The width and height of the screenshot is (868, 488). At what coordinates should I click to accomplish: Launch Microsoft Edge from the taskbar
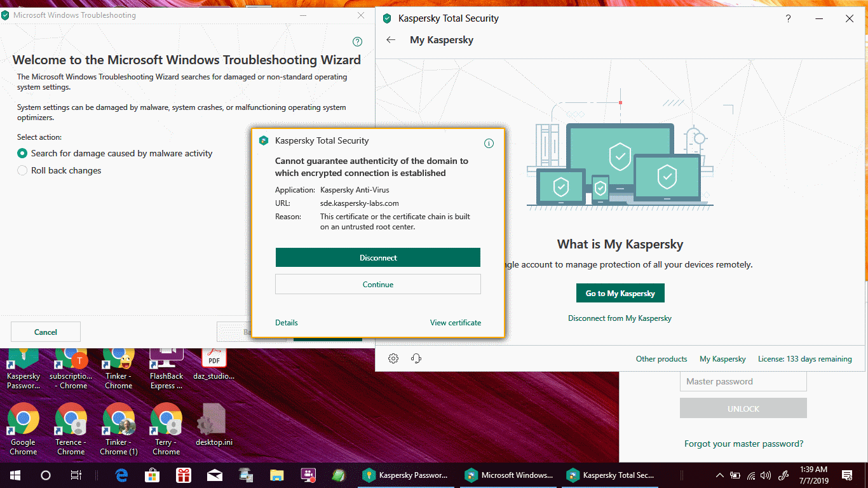click(x=122, y=475)
